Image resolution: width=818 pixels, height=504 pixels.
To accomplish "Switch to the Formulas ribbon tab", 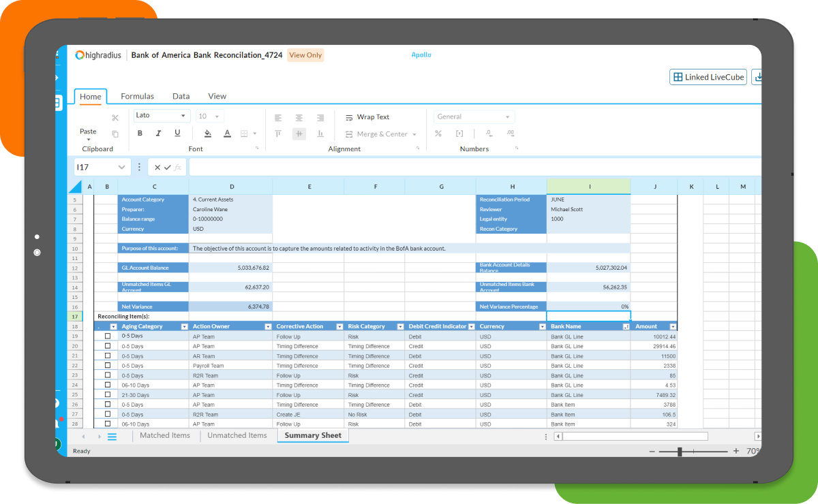I will (138, 96).
